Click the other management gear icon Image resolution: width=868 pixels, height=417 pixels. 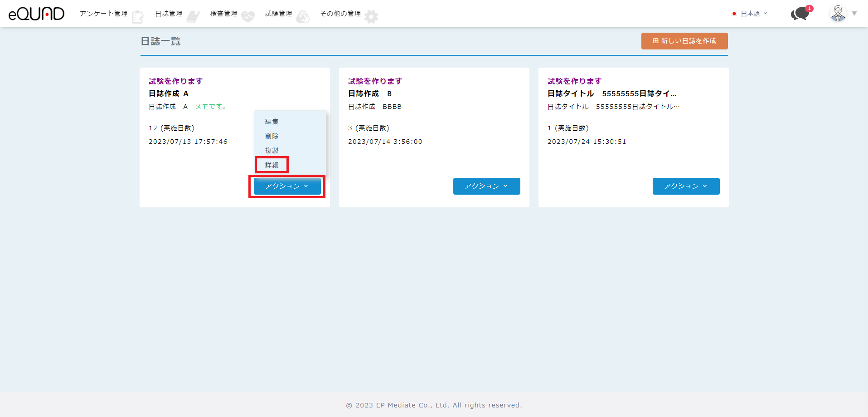tap(371, 17)
